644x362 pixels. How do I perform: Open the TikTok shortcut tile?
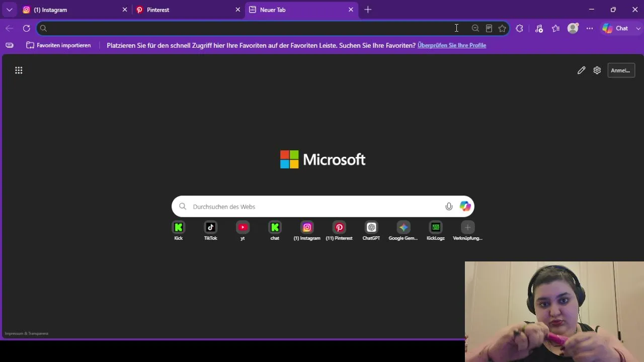(x=211, y=231)
